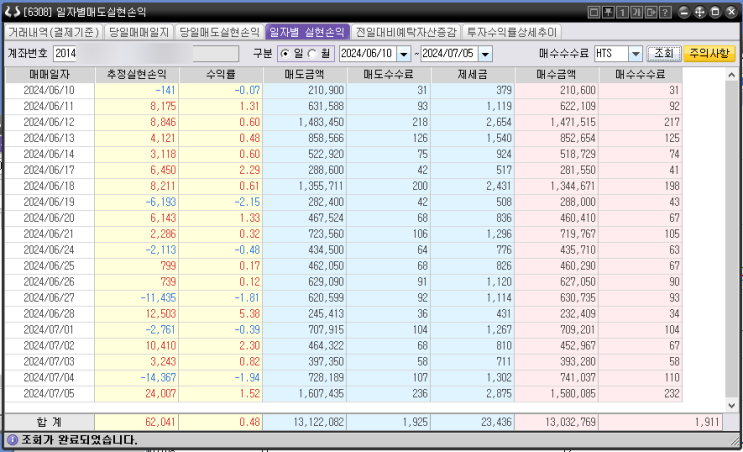The image size is (743, 452).
Task: Minimize the 6308 window with round minus button
Action: [684, 12]
